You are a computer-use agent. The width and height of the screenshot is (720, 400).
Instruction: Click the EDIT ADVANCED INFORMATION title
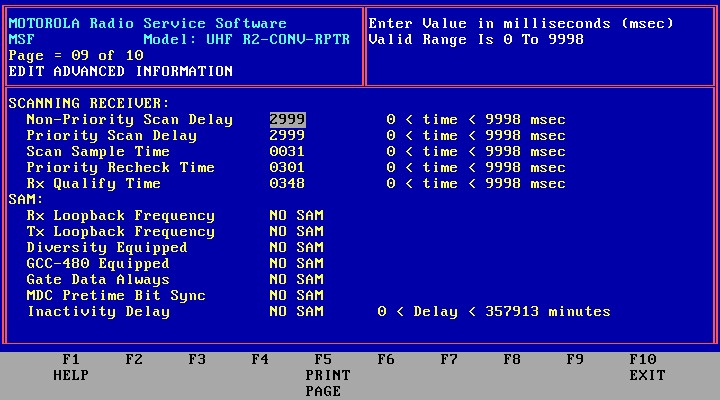(121, 72)
